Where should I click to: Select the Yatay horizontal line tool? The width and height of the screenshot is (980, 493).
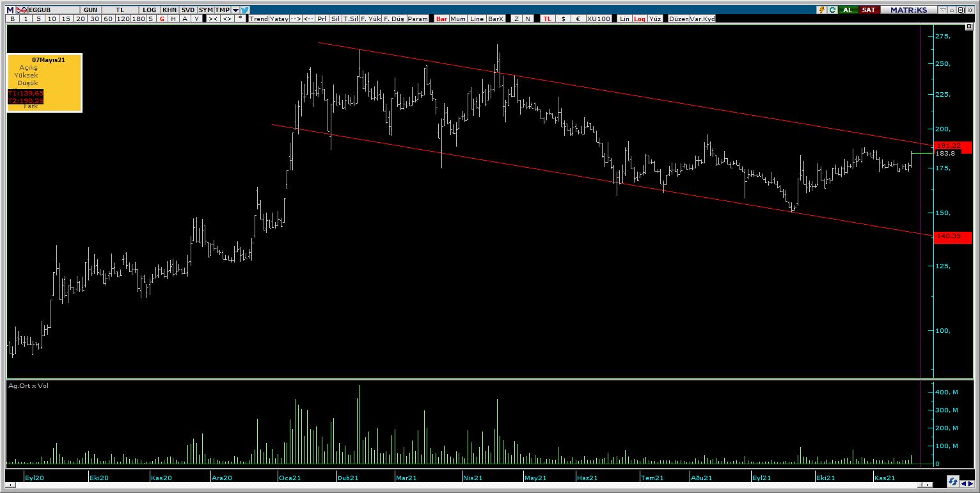point(280,19)
